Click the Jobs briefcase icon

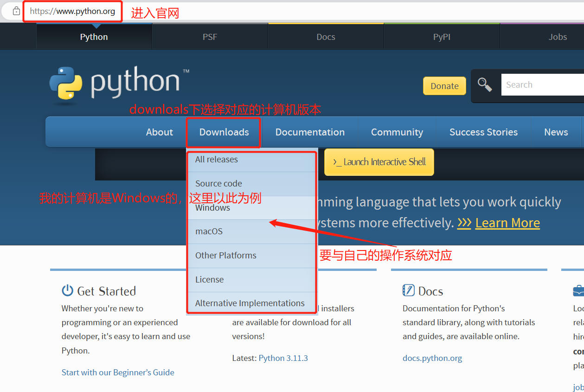pos(578,291)
